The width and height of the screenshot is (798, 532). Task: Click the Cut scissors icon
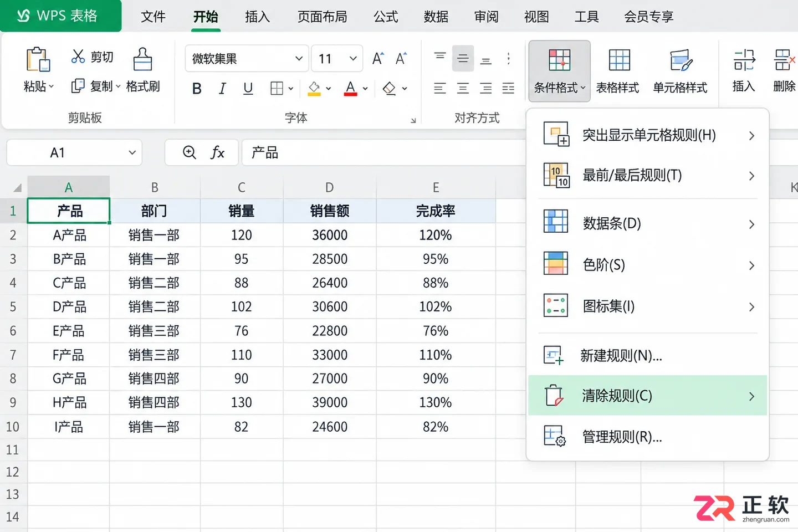click(x=78, y=57)
